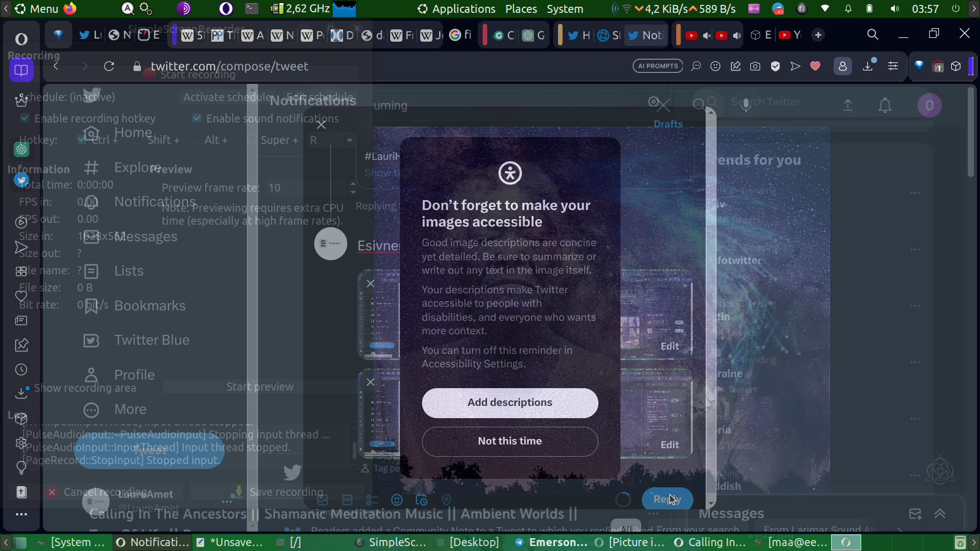Reload the twitter.com page

click(109, 66)
